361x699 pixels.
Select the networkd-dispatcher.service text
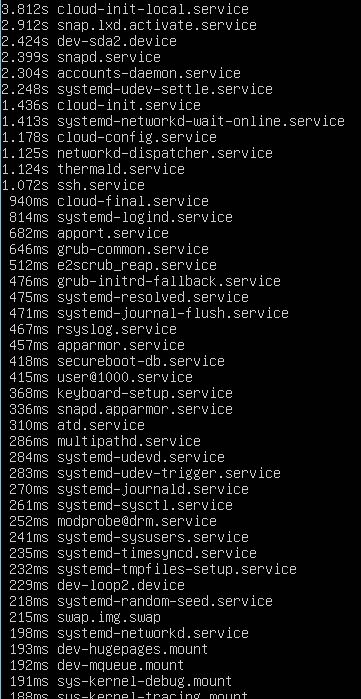coord(165,153)
